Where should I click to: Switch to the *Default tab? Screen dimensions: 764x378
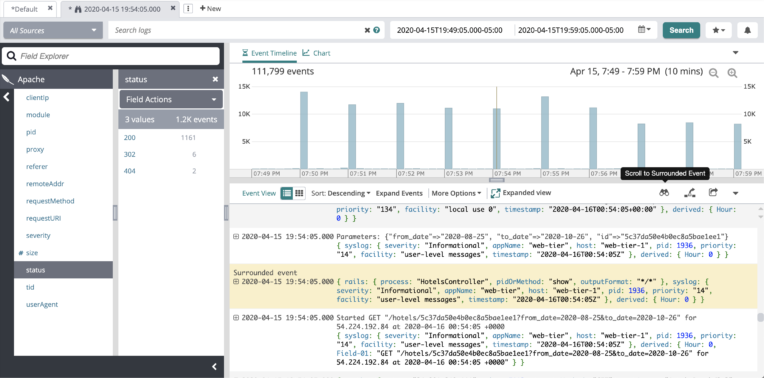(x=24, y=9)
